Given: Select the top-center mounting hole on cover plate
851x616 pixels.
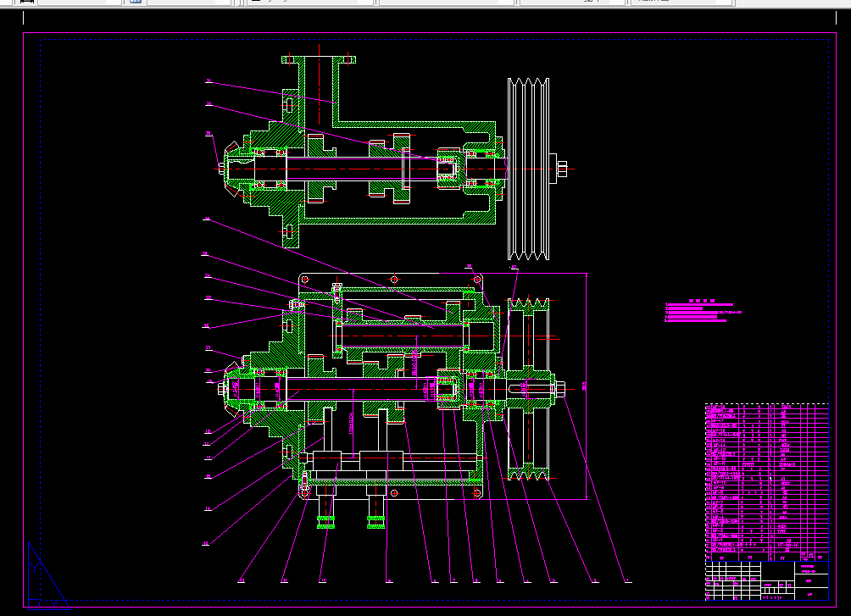Looking at the screenshot, I should pyautogui.click(x=394, y=280).
